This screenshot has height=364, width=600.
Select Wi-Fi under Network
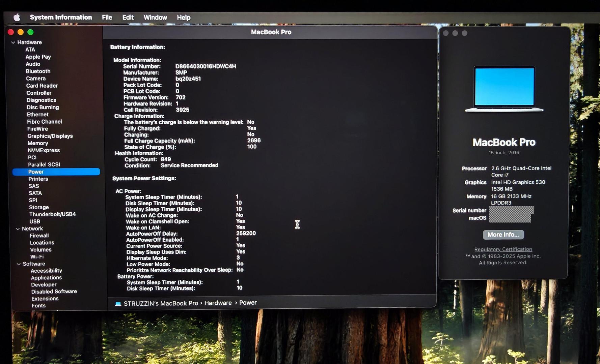tap(37, 257)
